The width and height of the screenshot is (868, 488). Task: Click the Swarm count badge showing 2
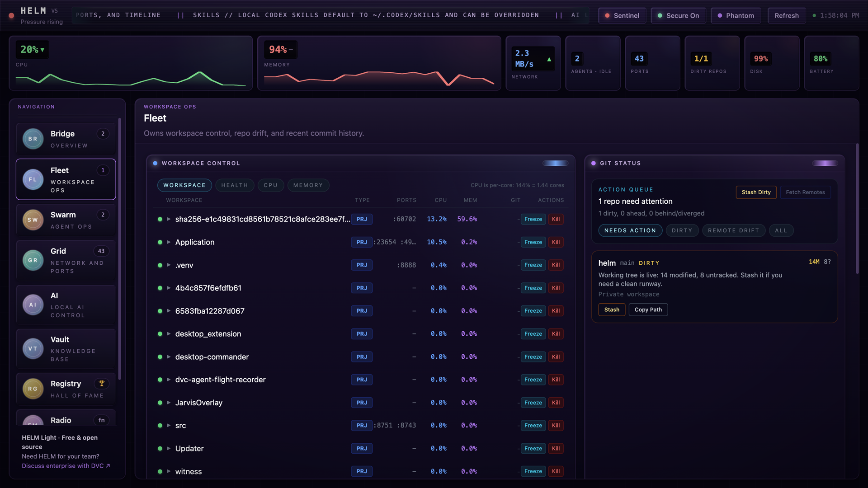pyautogui.click(x=103, y=215)
